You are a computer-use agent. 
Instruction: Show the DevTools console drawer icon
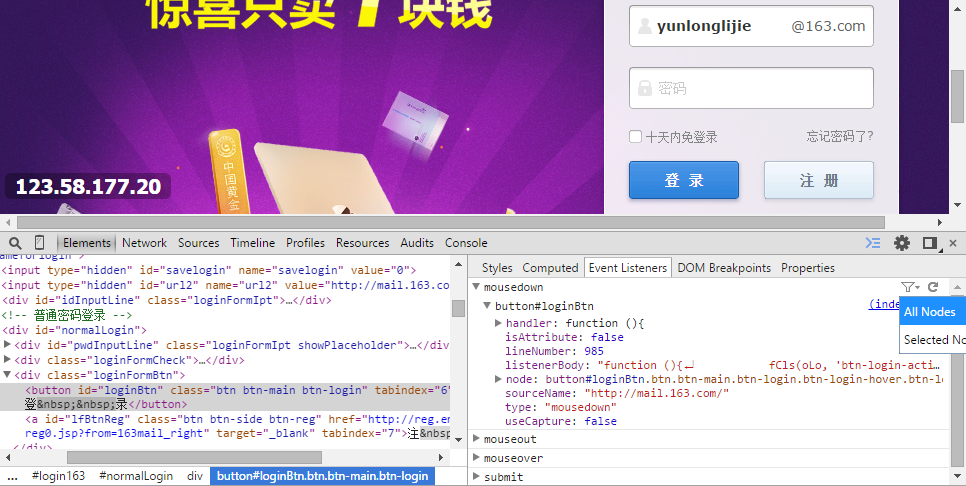[x=873, y=243]
